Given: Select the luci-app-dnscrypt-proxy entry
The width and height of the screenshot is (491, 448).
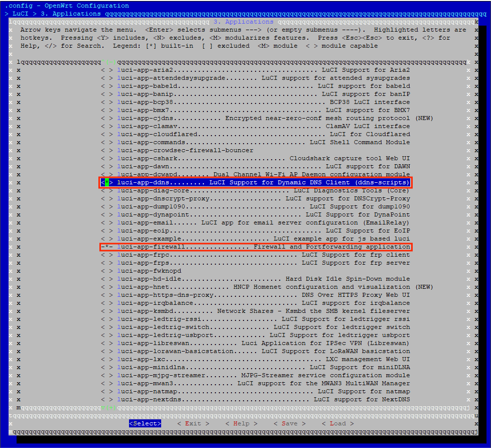Looking at the screenshot, I should click(x=263, y=198).
